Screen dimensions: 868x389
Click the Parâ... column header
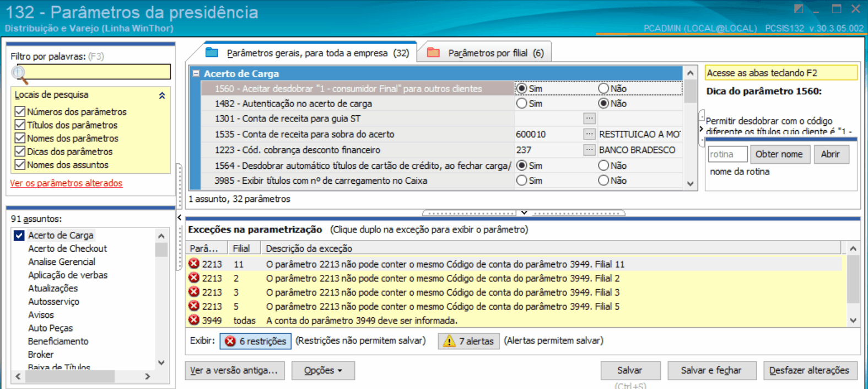207,248
